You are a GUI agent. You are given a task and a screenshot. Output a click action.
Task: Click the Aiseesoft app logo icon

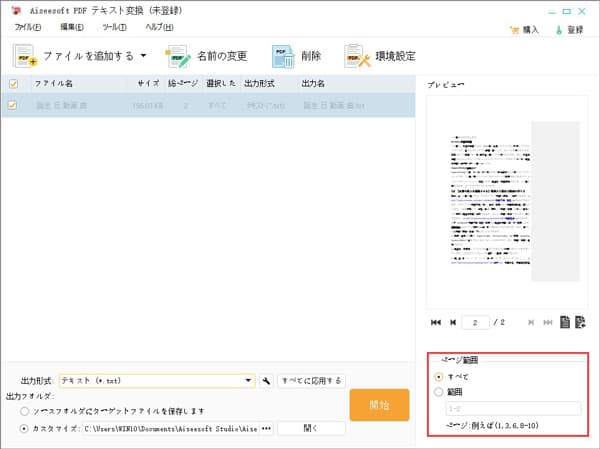point(16,10)
